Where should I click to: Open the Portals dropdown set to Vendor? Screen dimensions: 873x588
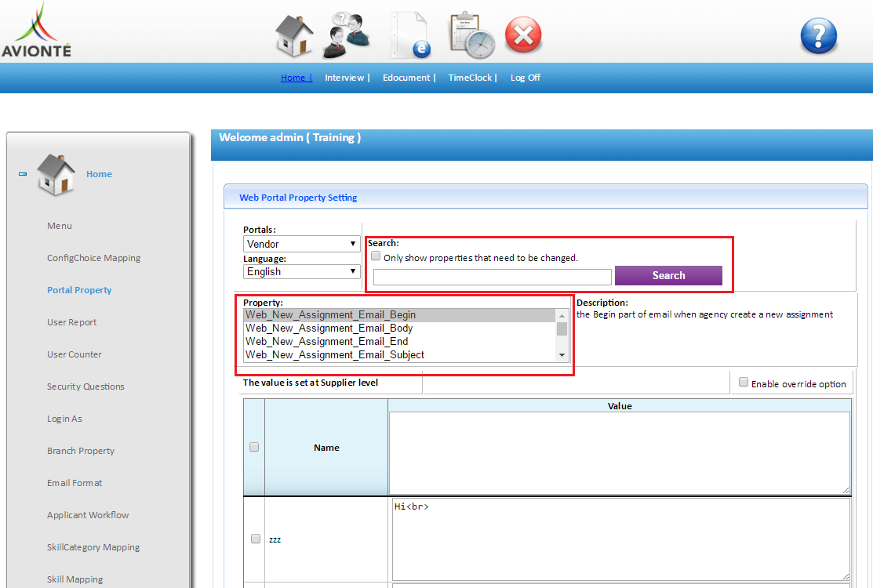click(301, 244)
